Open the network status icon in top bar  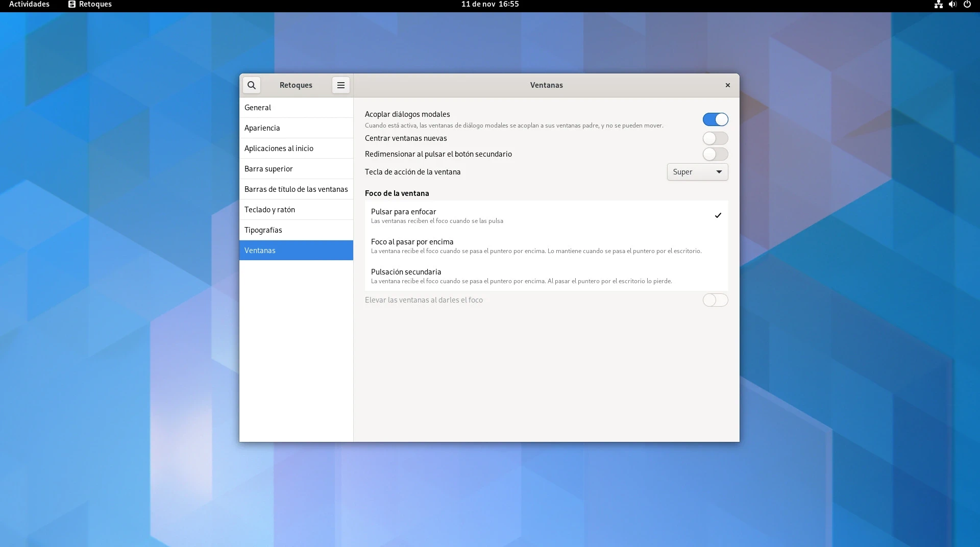tap(938, 5)
